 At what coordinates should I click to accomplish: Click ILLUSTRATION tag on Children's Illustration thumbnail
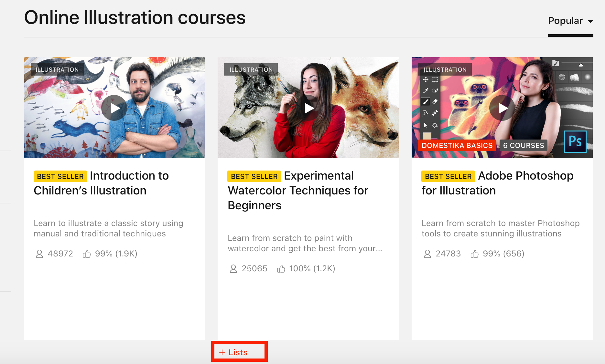(57, 69)
